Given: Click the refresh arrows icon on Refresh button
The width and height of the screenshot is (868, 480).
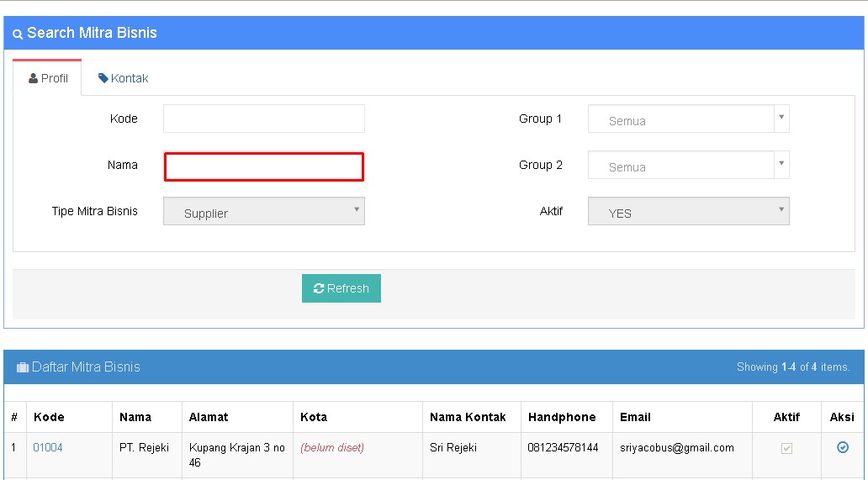Looking at the screenshot, I should tap(319, 288).
